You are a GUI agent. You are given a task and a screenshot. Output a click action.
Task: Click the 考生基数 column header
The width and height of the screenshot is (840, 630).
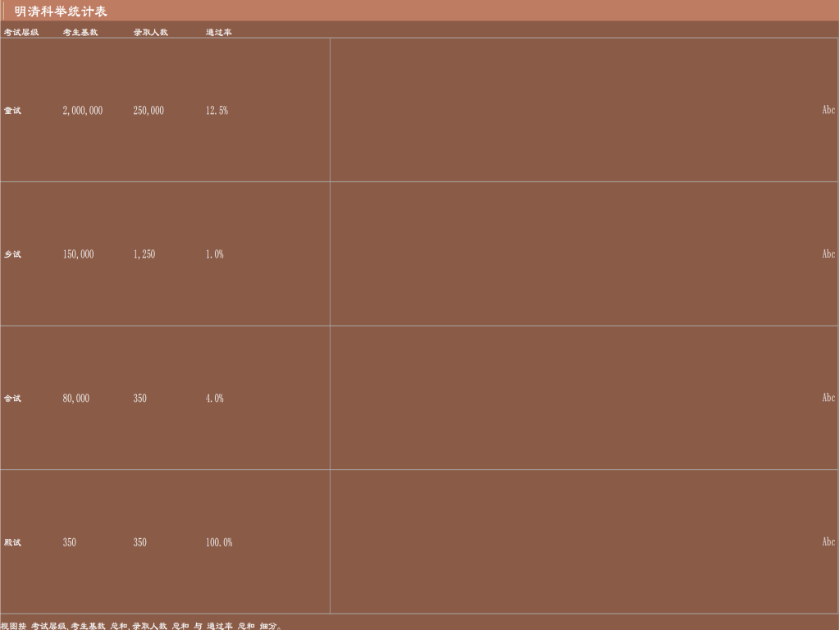(80, 33)
